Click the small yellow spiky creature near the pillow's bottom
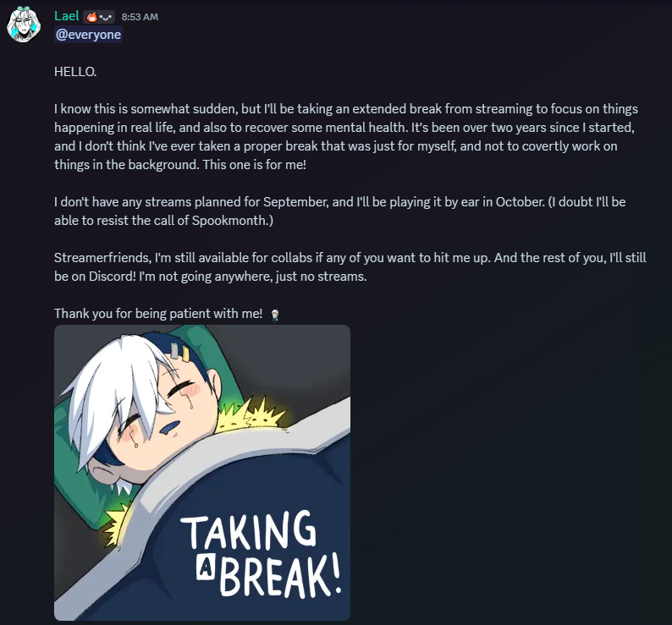672x625 pixels. pos(115,524)
